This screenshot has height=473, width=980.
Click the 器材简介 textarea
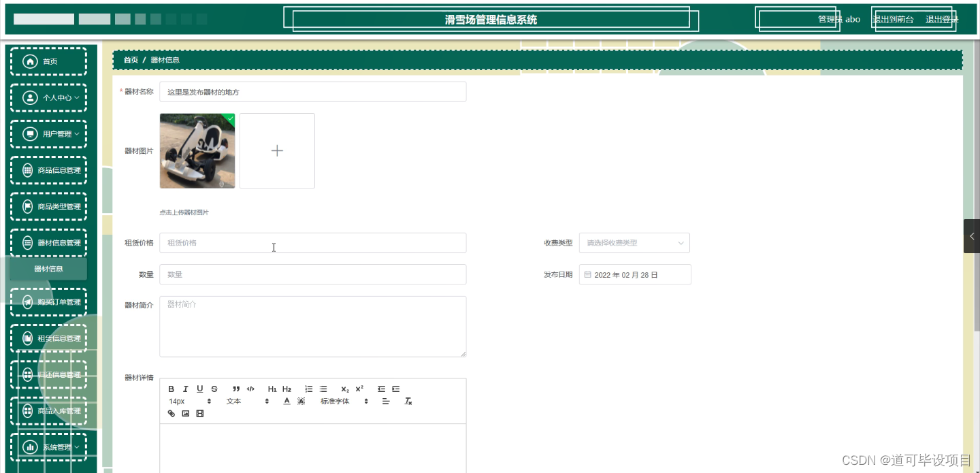click(313, 327)
